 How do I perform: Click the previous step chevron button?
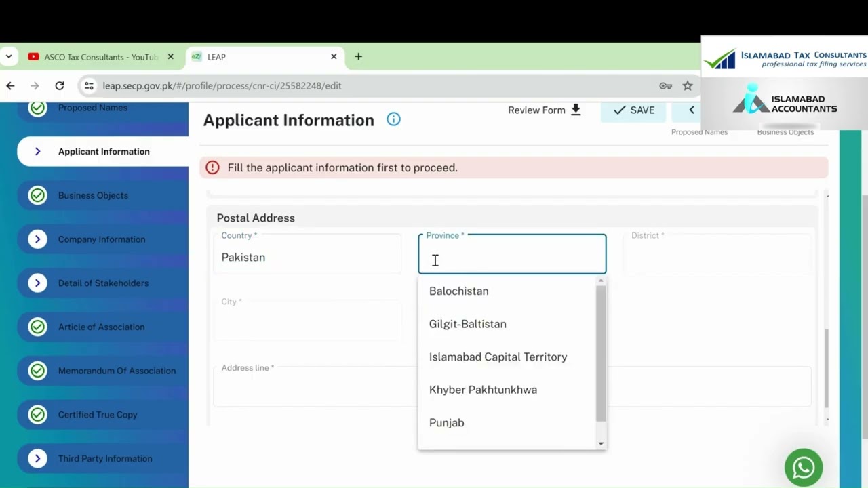[691, 110]
